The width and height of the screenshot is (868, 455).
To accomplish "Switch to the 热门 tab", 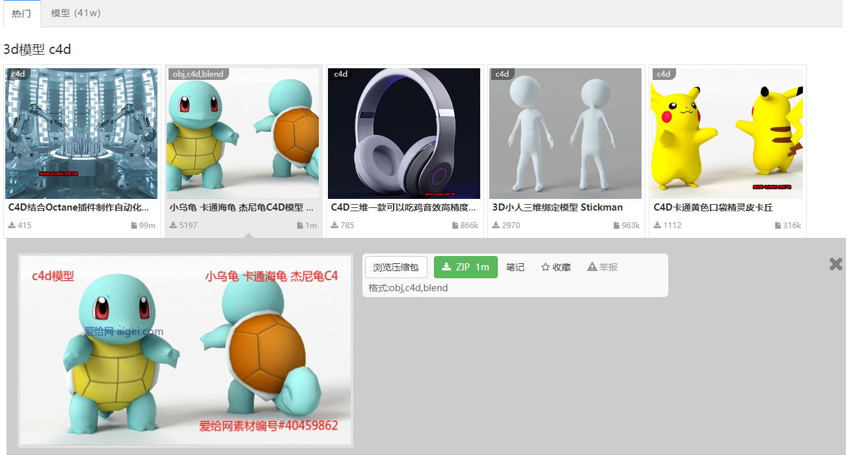I will tap(21, 13).
